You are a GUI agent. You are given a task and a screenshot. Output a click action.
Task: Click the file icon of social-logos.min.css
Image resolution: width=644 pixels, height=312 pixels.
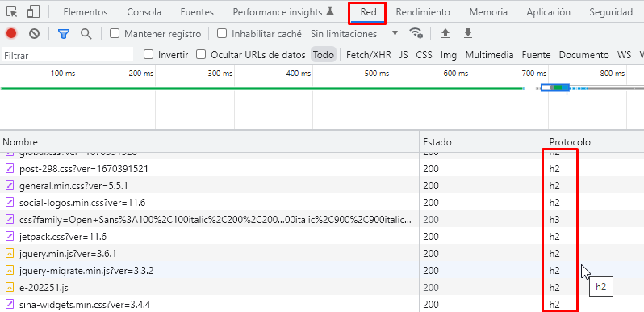10,203
